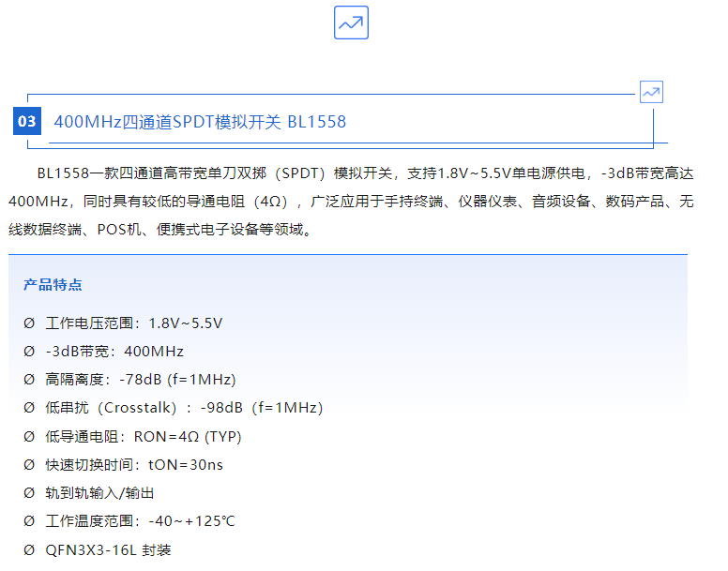This screenshot has height=571, width=728.
Task: Click the blue 03 number badge
Action: pyautogui.click(x=27, y=122)
